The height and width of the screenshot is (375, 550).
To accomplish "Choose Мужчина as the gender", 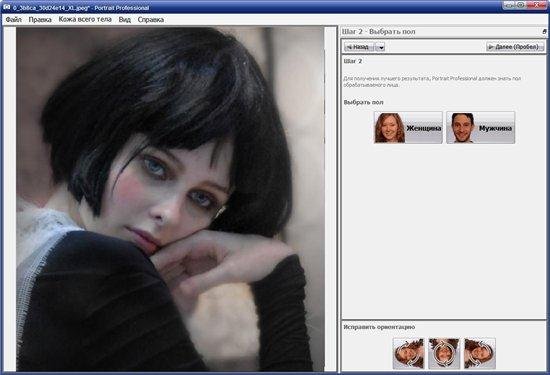I will (x=481, y=128).
